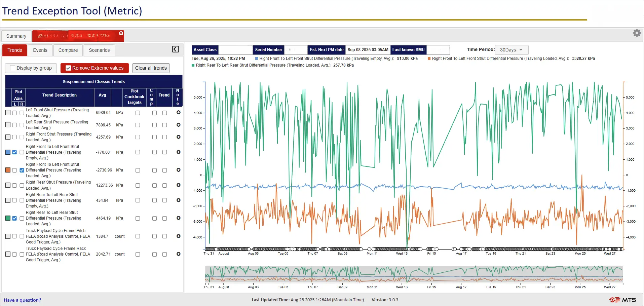Open the settings gear icon
This screenshot has width=644, height=306.
[x=637, y=33]
